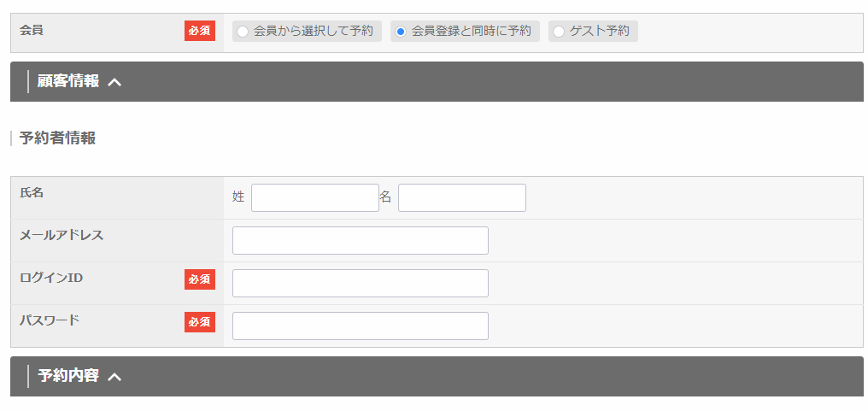Choose the 会員登録と同時に予約 radio button
Screen dimensions: 868x411
coord(401,32)
